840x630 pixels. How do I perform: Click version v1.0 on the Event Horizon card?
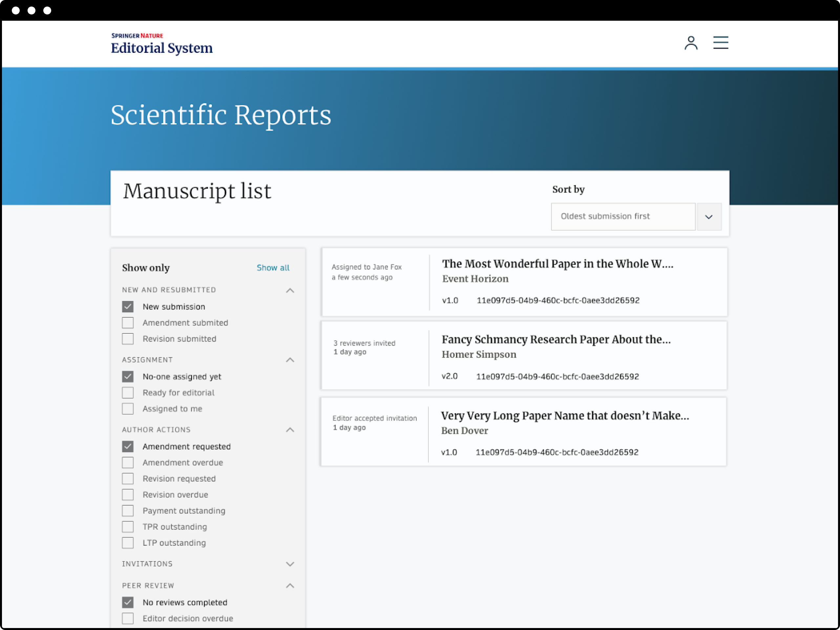pos(450,301)
